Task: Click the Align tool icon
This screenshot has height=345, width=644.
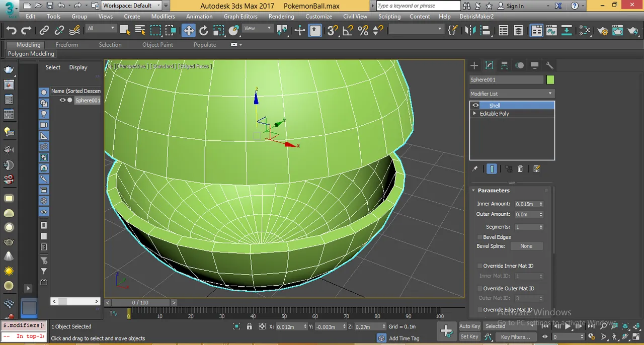Action: coord(486,31)
